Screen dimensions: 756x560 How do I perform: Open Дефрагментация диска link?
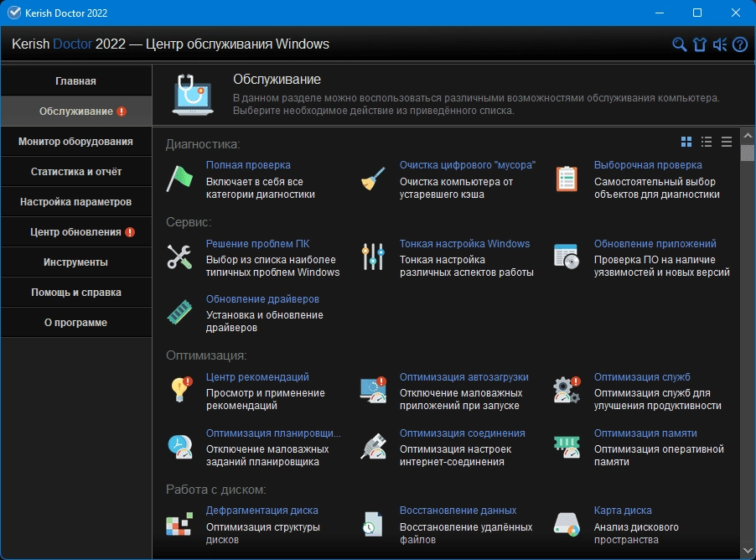point(262,511)
